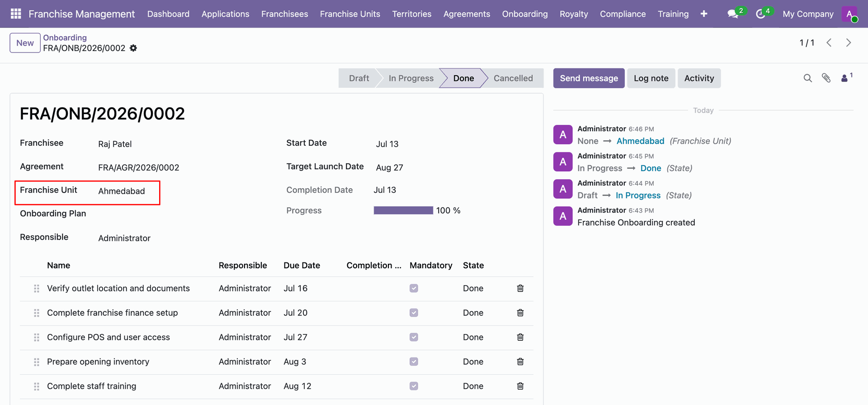This screenshot has width=868, height=405.
Task: Go to the next record arrow
Action: click(x=849, y=43)
